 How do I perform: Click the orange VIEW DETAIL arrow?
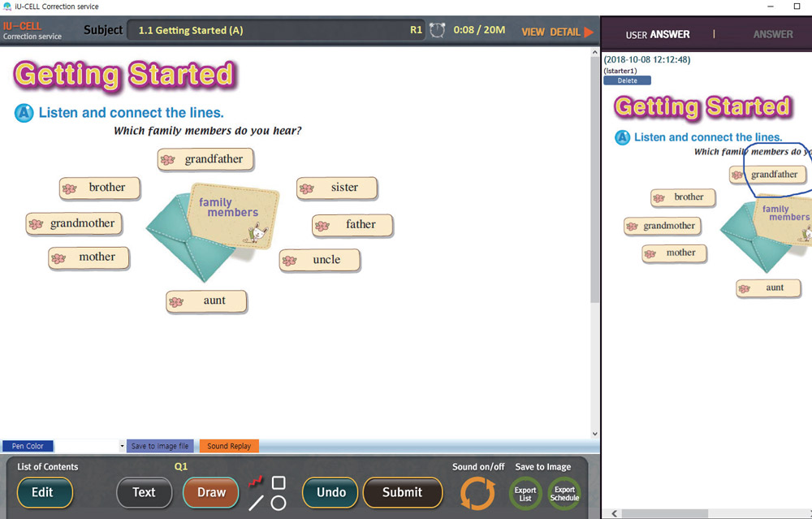(x=589, y=32)
